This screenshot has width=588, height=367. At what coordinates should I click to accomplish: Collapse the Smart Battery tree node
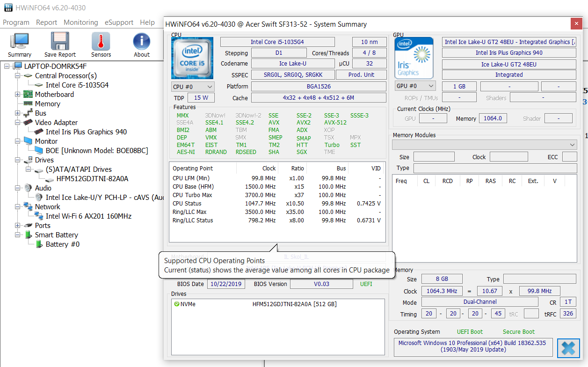point(18,235)
